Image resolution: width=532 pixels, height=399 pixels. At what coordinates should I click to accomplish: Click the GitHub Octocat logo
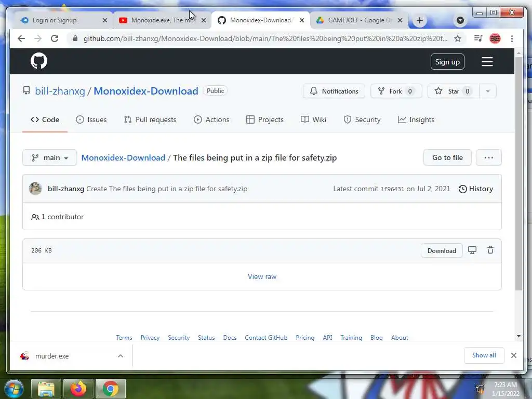pyautogui.click(x=39, y=61)
